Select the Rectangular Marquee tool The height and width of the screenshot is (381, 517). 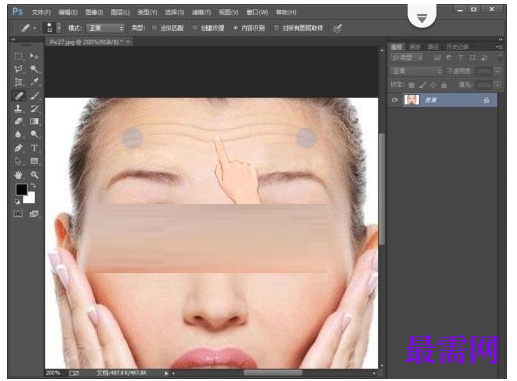tap(18, 56)
